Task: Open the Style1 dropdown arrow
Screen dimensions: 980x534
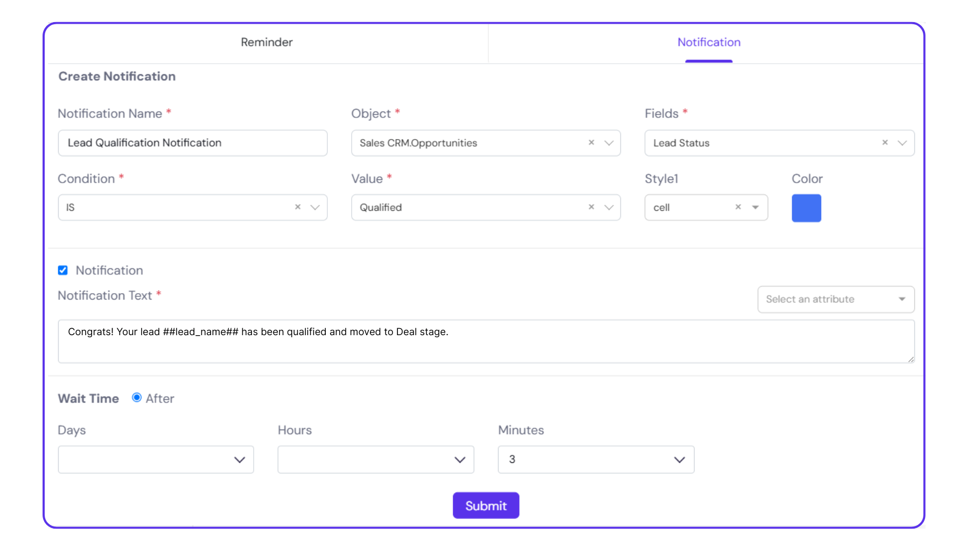Action: 755,207
